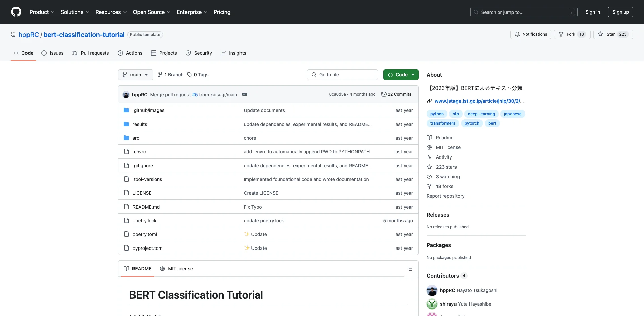This screenshot has height=316, width=644.
Task: Click the Go to file search field
Action: pos(342,75)
